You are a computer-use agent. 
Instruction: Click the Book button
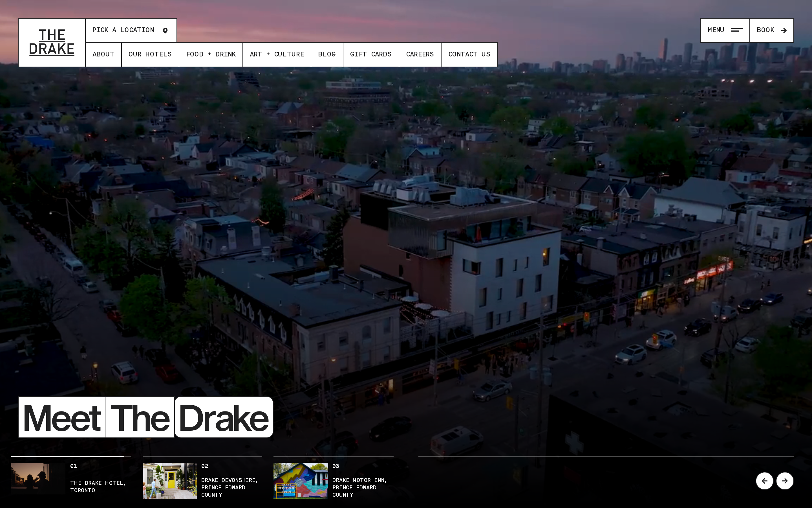point(771,30)
